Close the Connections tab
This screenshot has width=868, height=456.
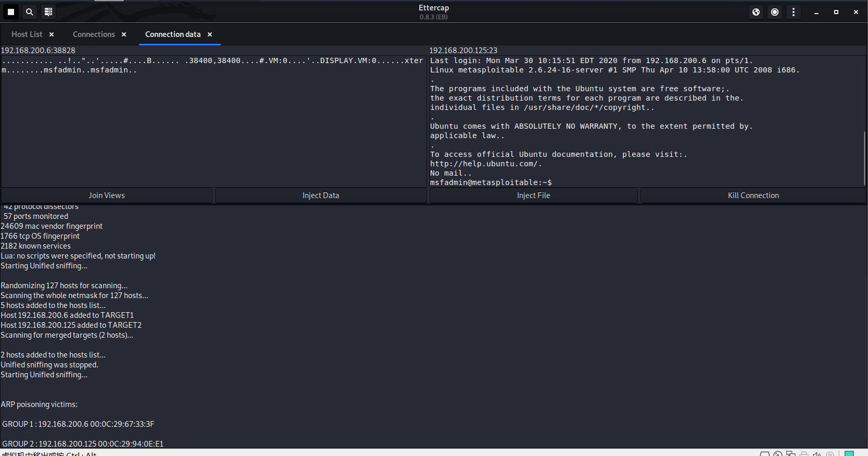tap(124, 34)
